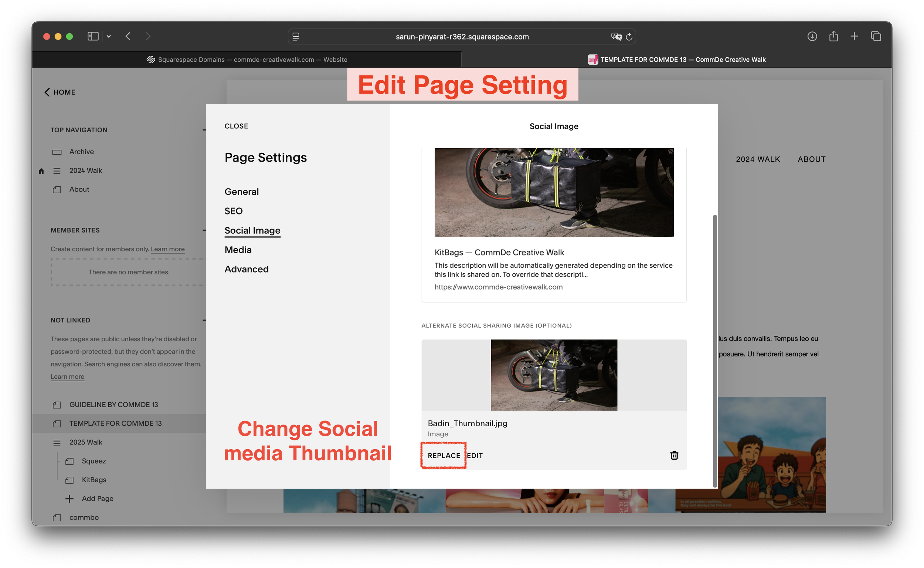This screenshot has height=568, width=924.
Task: Click the Share icon in toolbar
Action: pos(833,37)
